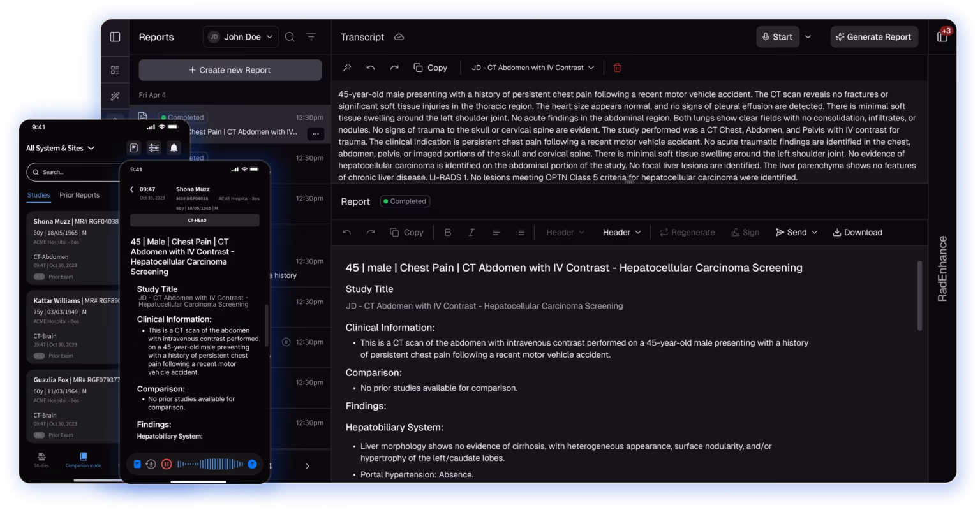Click the search icon beside John Doe
This screenshot has height=510, width=980.
pyautogui.click(x=290, y=37)
